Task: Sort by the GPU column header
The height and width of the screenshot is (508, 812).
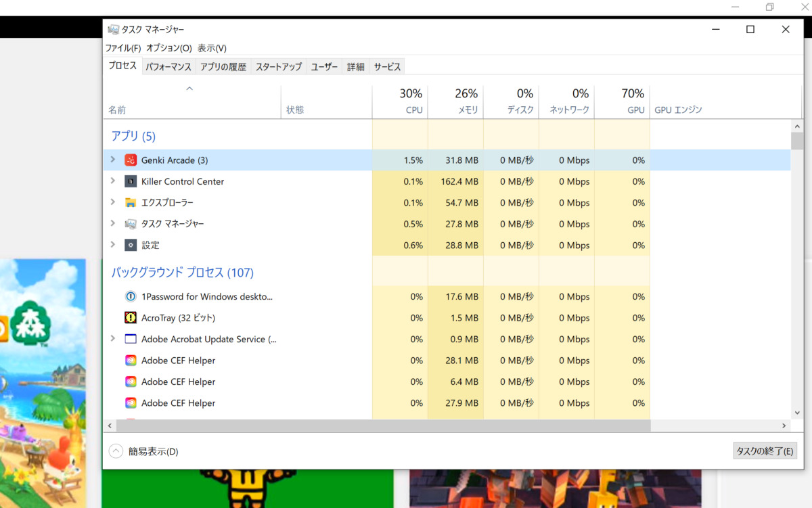Action: tap(622, 101)
